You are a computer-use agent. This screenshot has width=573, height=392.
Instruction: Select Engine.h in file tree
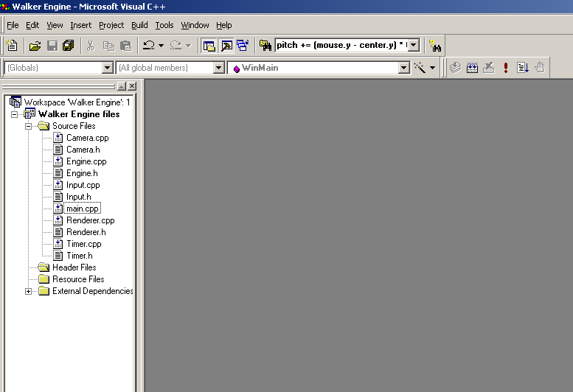point(82,173)
